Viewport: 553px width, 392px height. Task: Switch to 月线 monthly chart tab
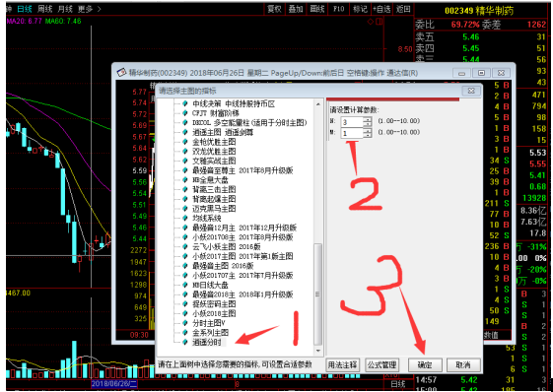tap(65, 9)
